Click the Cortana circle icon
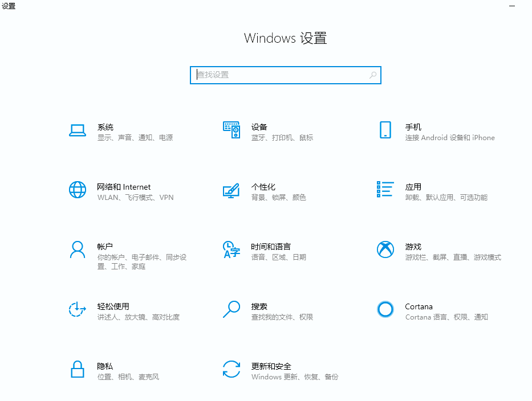The height and width of the screenshot is (401, 532). coord(385,309)
